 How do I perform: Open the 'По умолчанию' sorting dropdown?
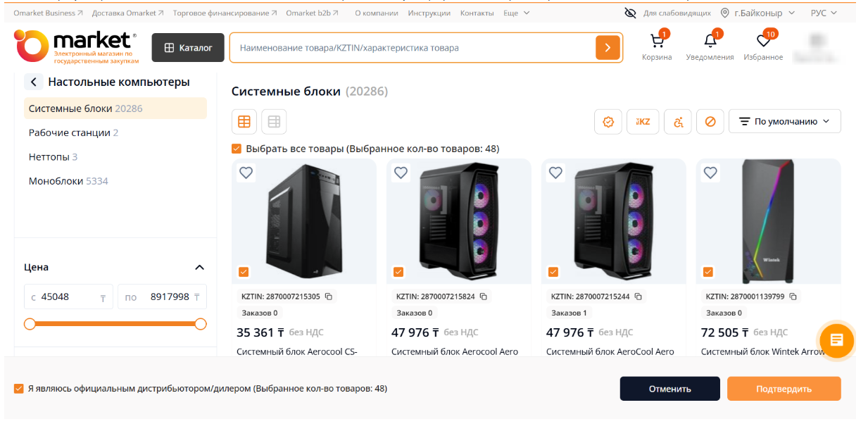(784, 122)
